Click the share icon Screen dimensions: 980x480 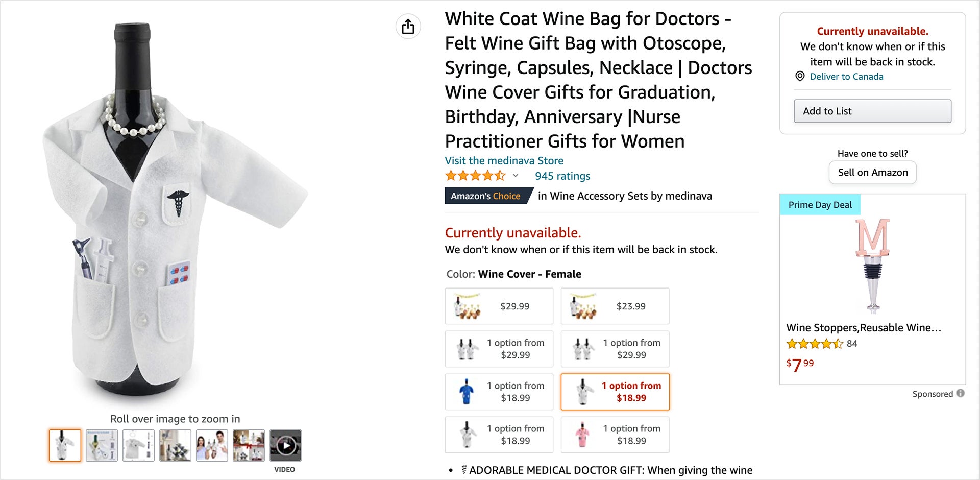click(407, 27)
